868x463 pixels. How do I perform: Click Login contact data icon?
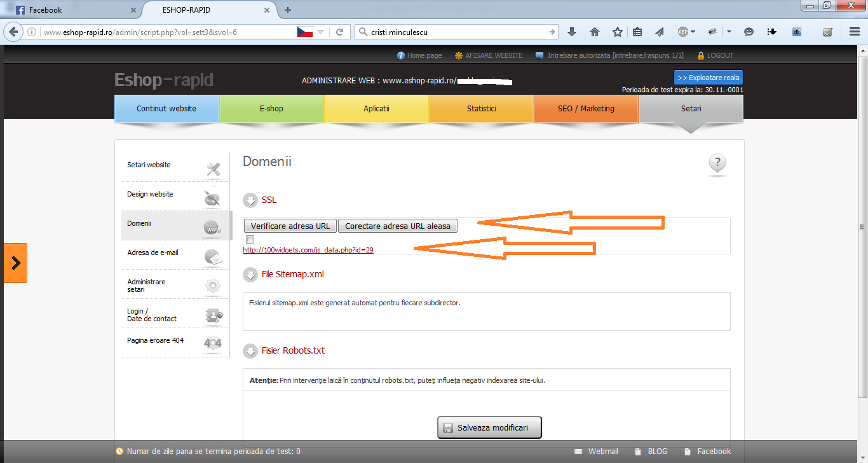coord(213,315)
